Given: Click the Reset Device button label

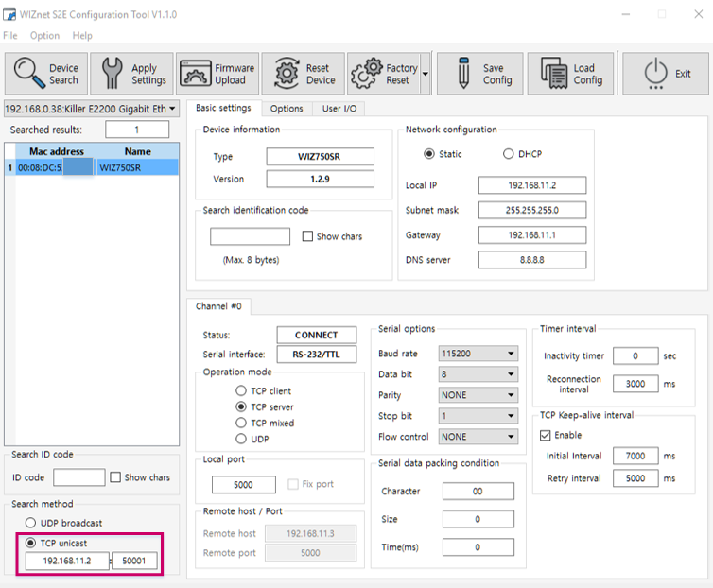Looking at the screenshot, I should coord(321,74).
